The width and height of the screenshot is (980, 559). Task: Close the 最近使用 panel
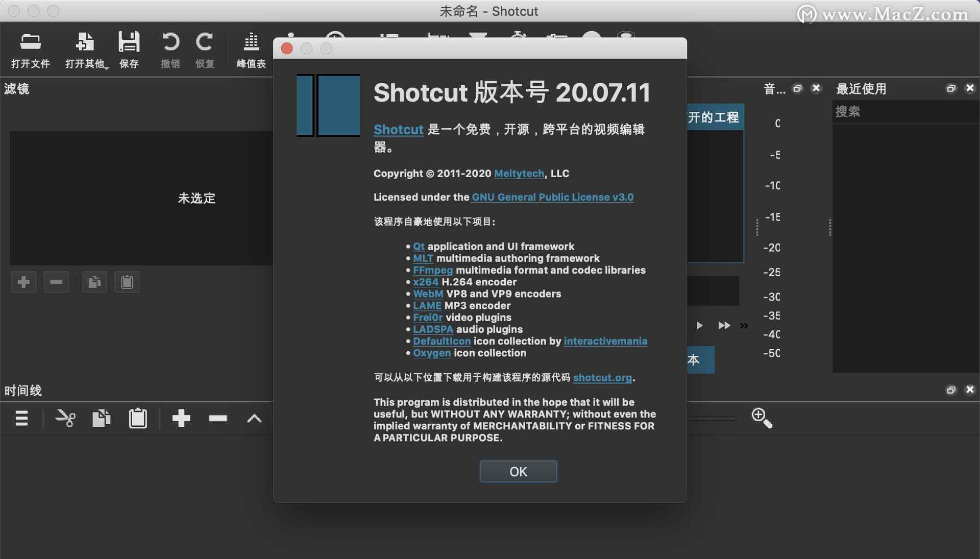(x=970, y=88)
